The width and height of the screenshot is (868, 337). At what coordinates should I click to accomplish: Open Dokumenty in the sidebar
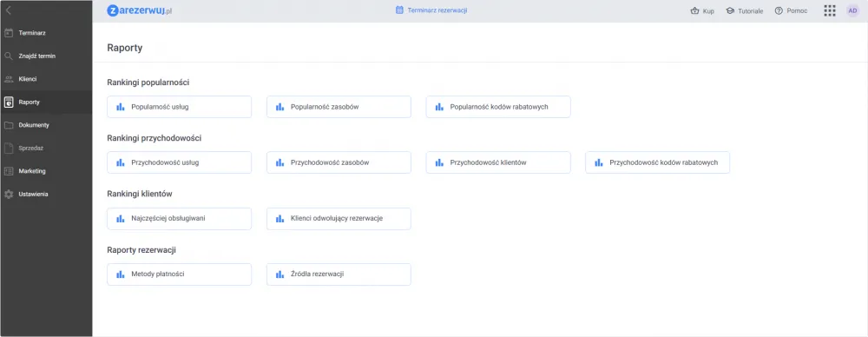(x=46, y=125)
